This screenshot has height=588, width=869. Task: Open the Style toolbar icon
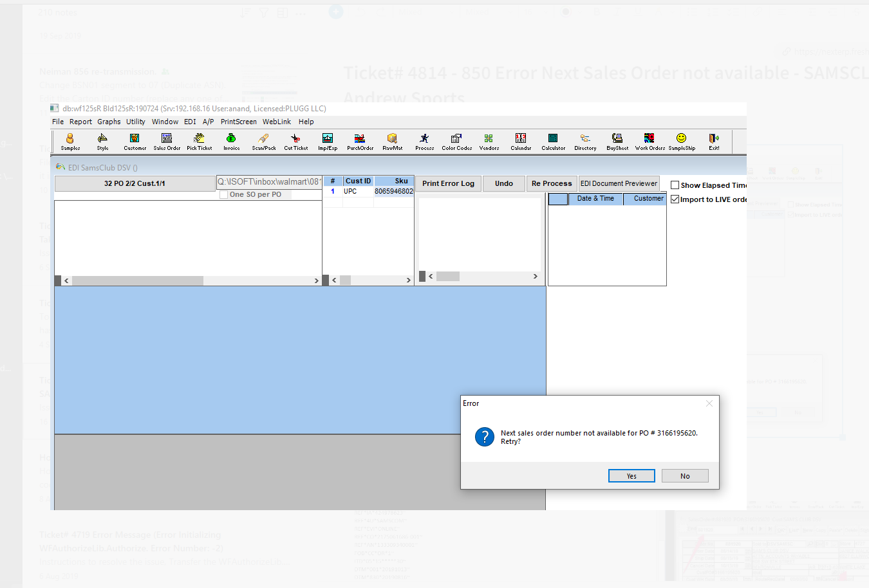[102, 142]
